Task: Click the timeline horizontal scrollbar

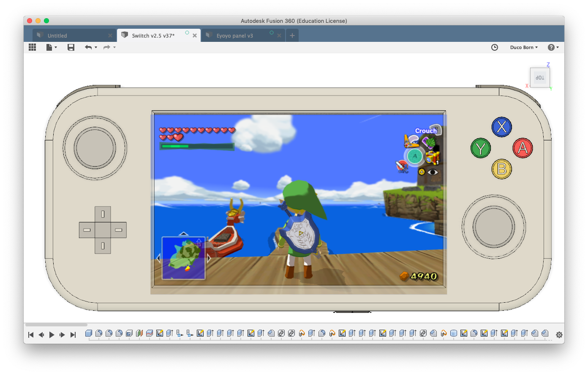Action: (x=56, y=325)
